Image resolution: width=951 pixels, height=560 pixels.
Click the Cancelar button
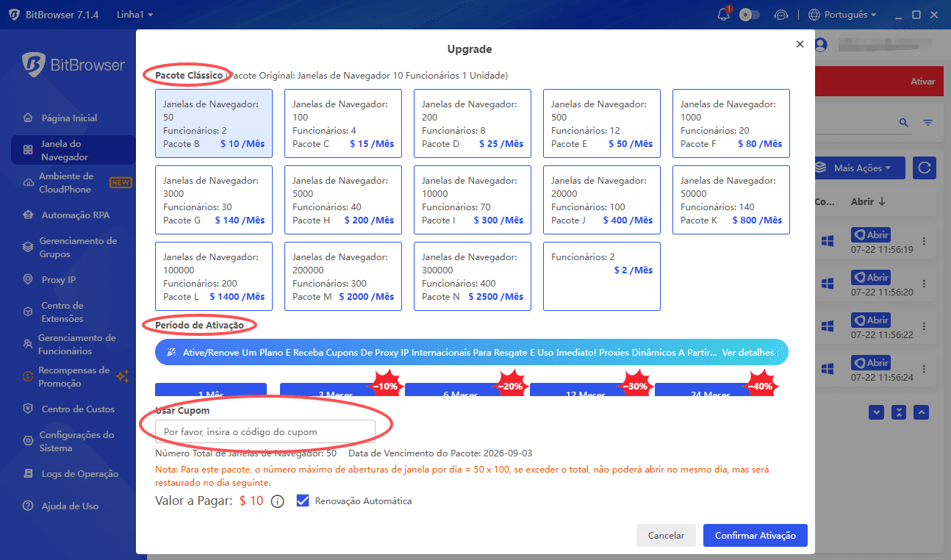666,536
